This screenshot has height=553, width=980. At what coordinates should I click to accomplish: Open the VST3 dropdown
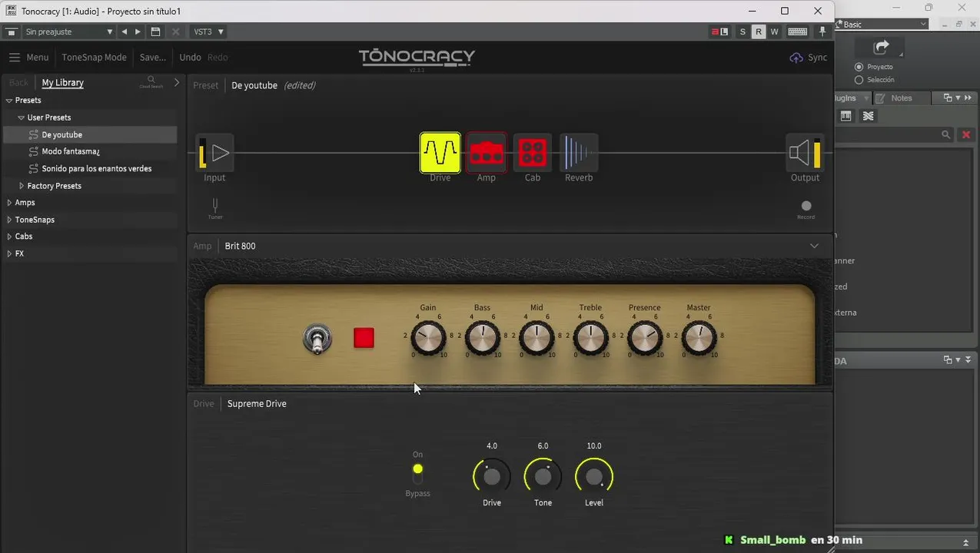tap(208, 31)
